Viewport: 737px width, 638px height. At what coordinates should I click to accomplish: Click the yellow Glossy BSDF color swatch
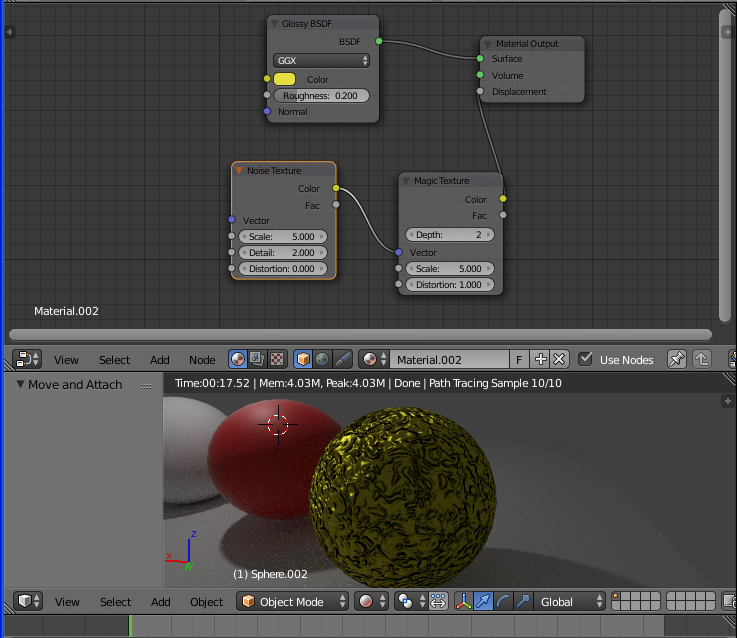coord(285,79)
